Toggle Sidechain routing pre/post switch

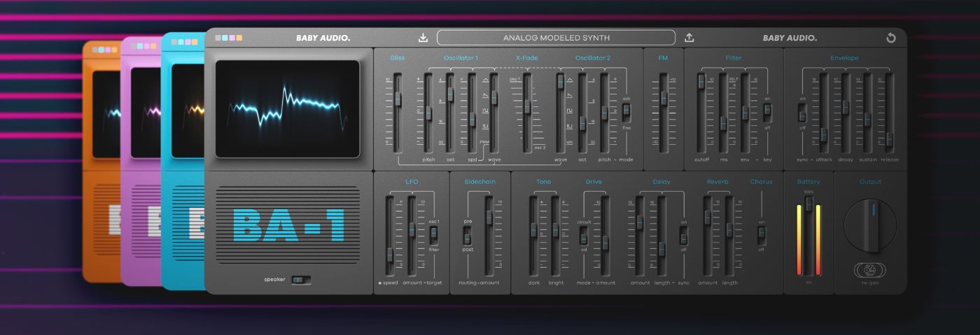[x=467, y=234]
